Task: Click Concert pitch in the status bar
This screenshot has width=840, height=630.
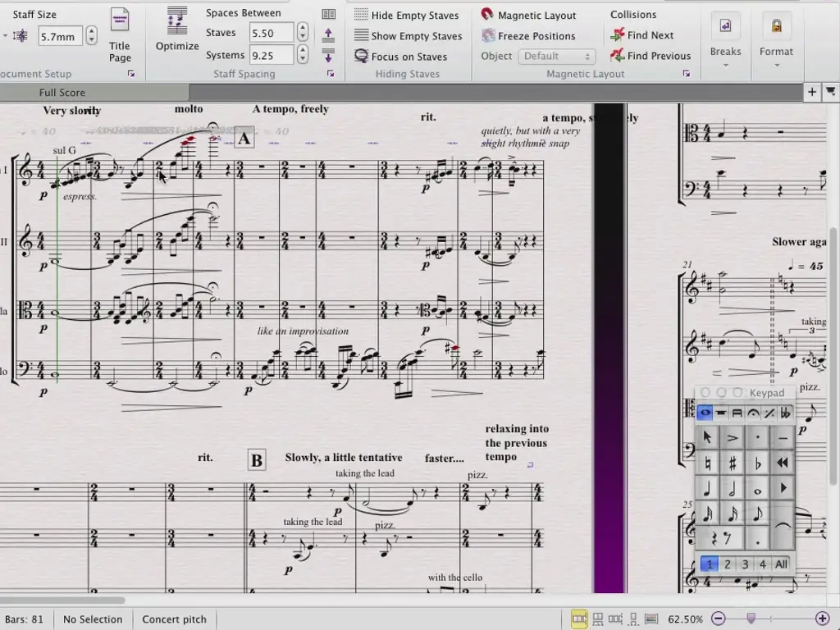Action: [x=174, y=619]
